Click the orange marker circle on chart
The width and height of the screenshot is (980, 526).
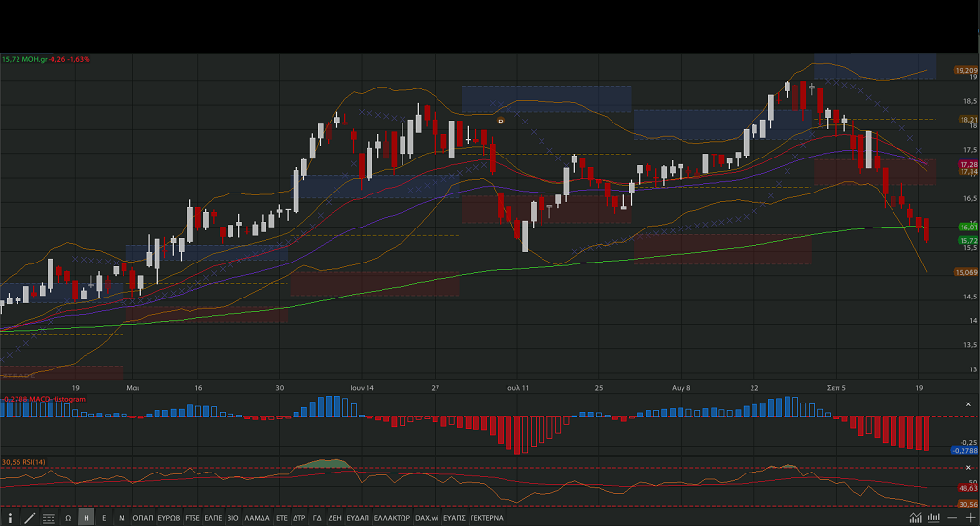click(x=500, y=121)
